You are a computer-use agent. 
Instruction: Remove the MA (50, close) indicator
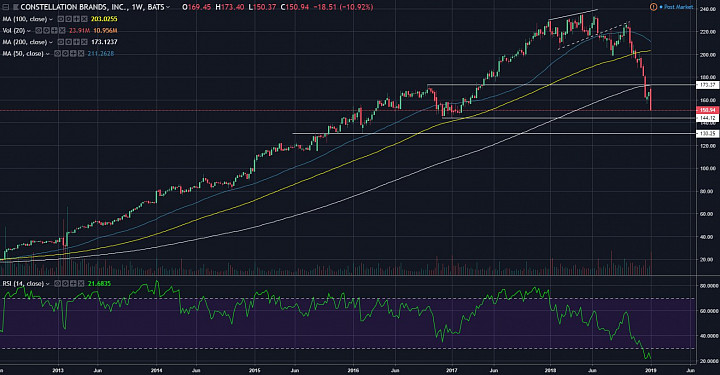[x=81, y=53]
